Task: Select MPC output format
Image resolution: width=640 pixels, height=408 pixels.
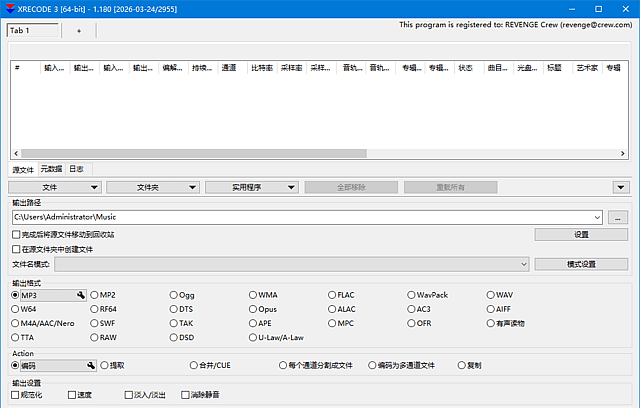Action: point(341,323)
